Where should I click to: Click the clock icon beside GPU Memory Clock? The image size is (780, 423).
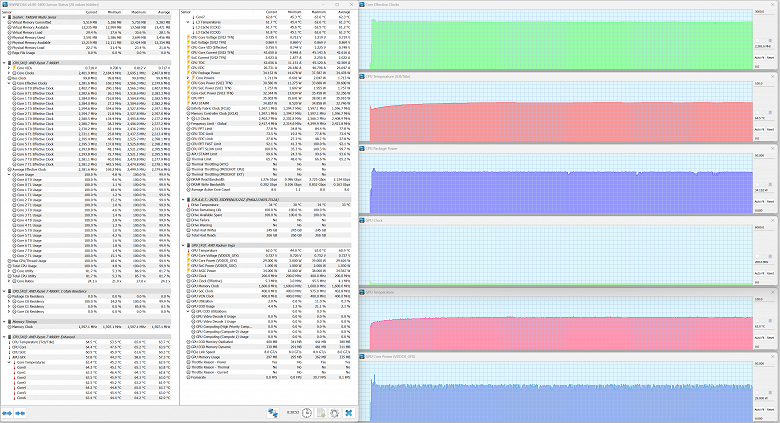point(188,286)
